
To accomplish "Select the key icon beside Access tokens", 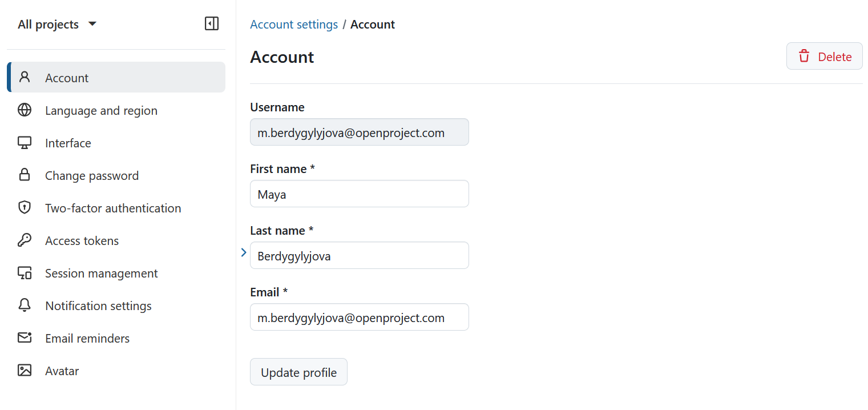I will (x=25, y=240).
